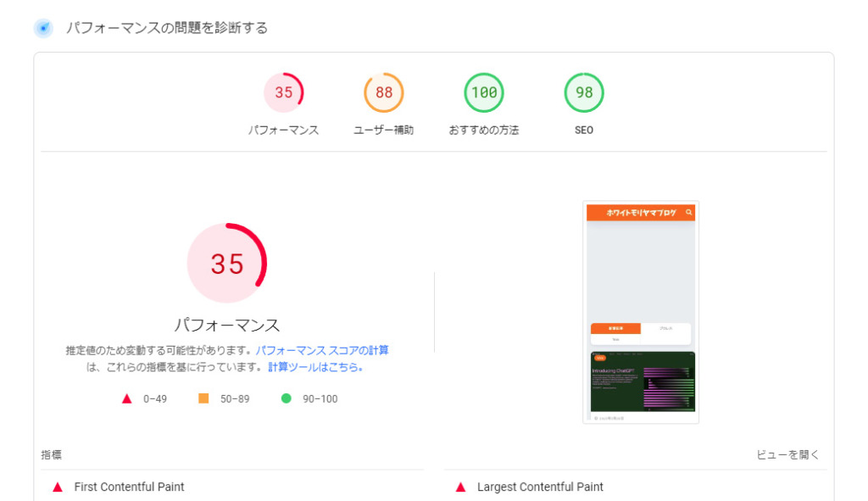Click the red triangle beside Largest Contentful Paint
The width and height of the screenshot is (868, 501).
tap(460, 487)
